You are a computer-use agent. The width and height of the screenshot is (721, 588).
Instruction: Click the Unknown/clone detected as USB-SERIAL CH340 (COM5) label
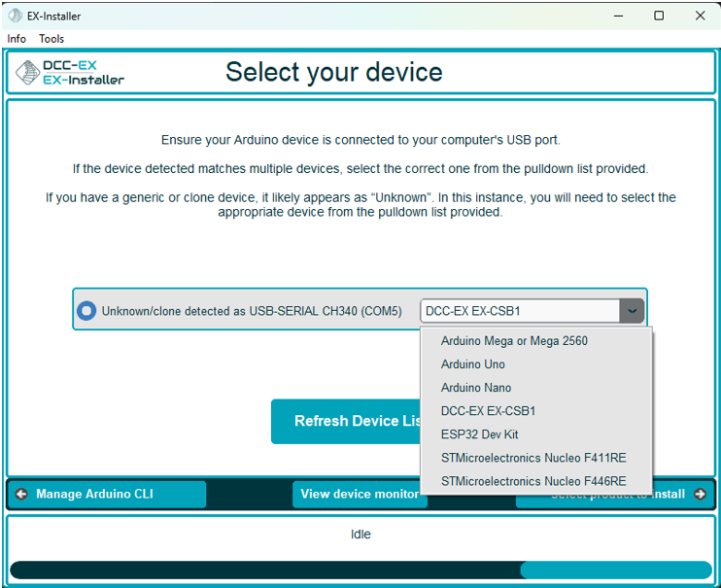(x=252, y=311)
